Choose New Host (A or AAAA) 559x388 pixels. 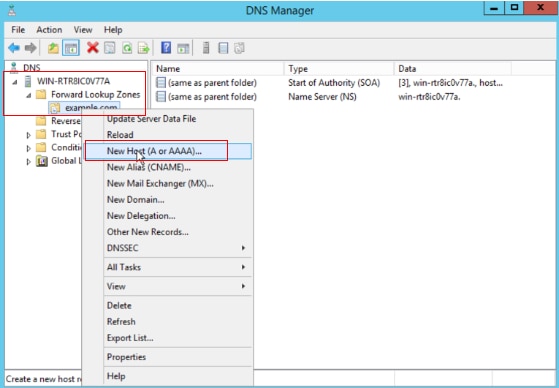pos(168,151)
